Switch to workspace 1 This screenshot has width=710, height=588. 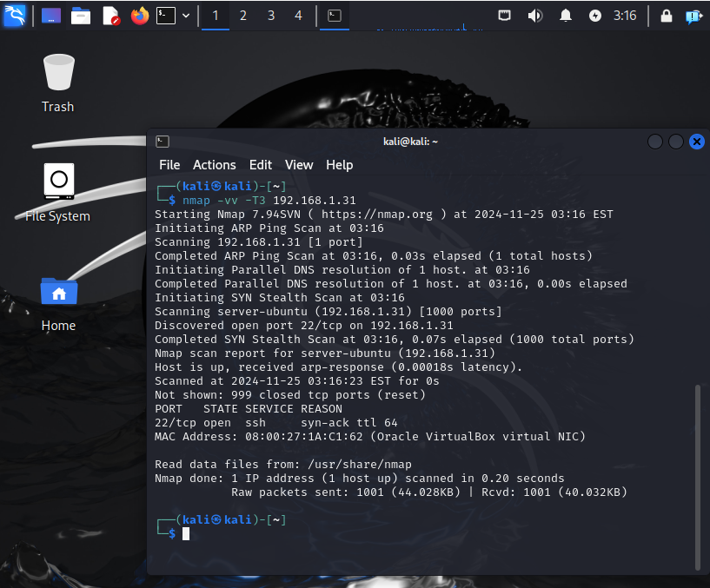point(216,16)
